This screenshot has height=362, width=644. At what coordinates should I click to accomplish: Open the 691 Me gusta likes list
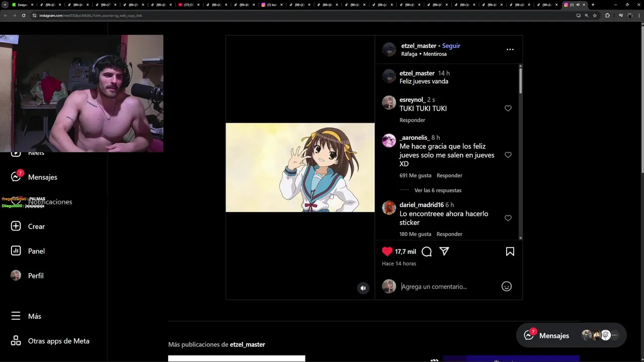pos(415,175)
